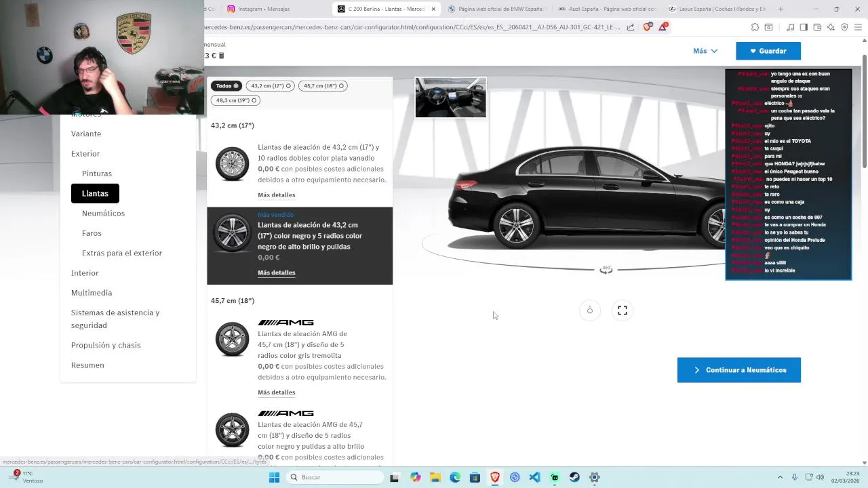Switch to the Audi España tab

pos(607,9)
